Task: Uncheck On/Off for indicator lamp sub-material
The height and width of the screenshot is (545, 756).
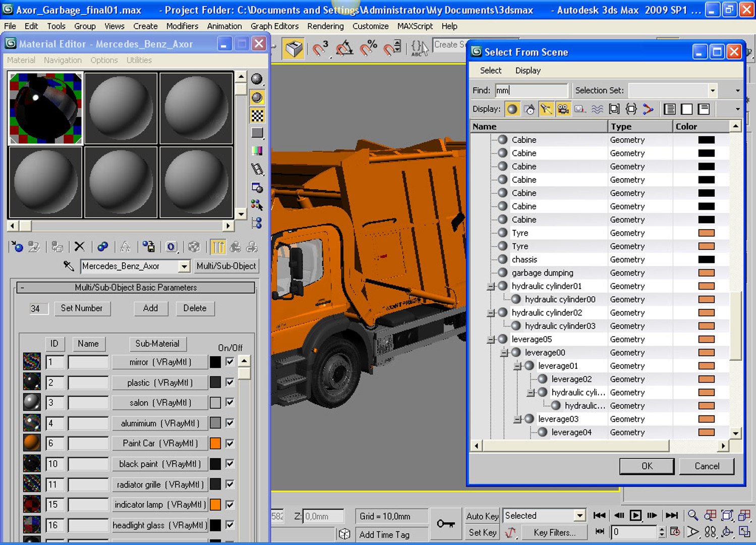Action: point(229,505)
